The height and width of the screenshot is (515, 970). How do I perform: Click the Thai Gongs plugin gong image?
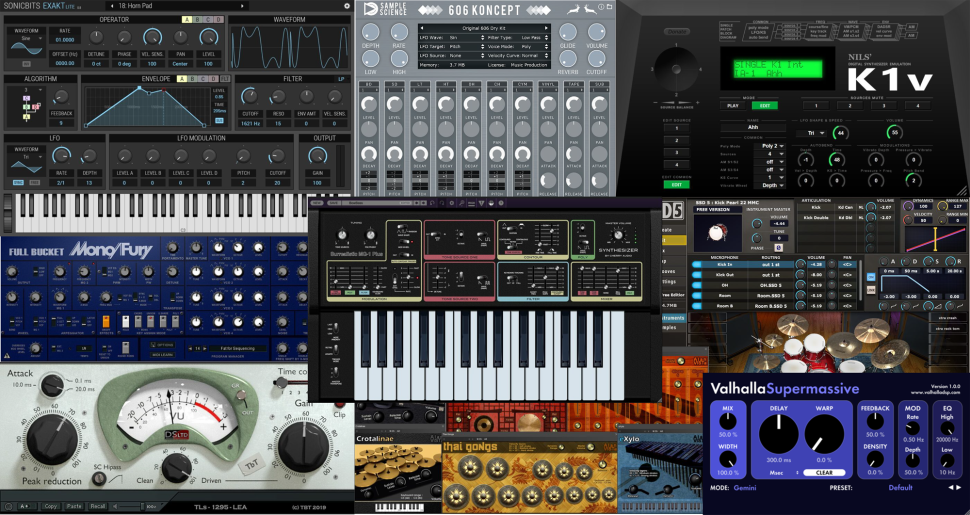coord(530,484)
